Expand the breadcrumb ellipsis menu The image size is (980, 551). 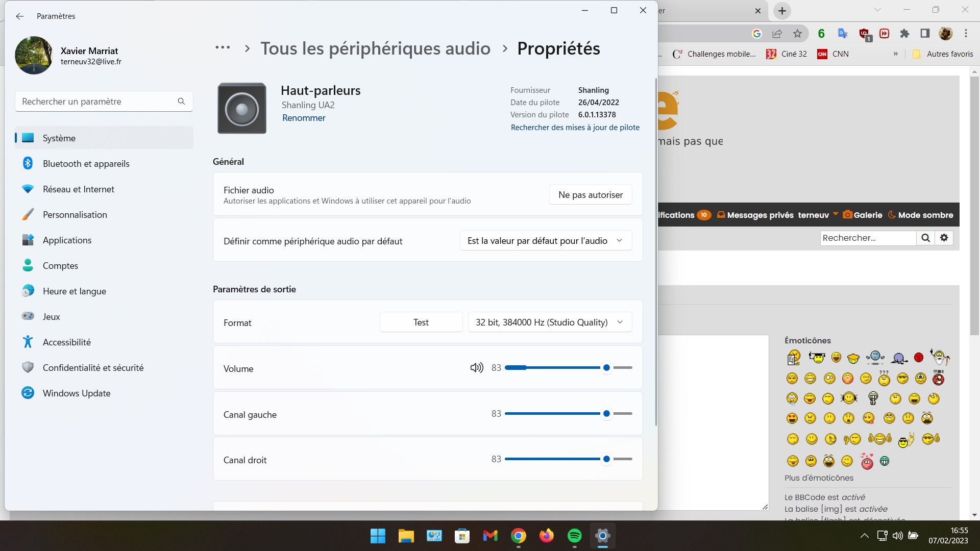[223, 48]
